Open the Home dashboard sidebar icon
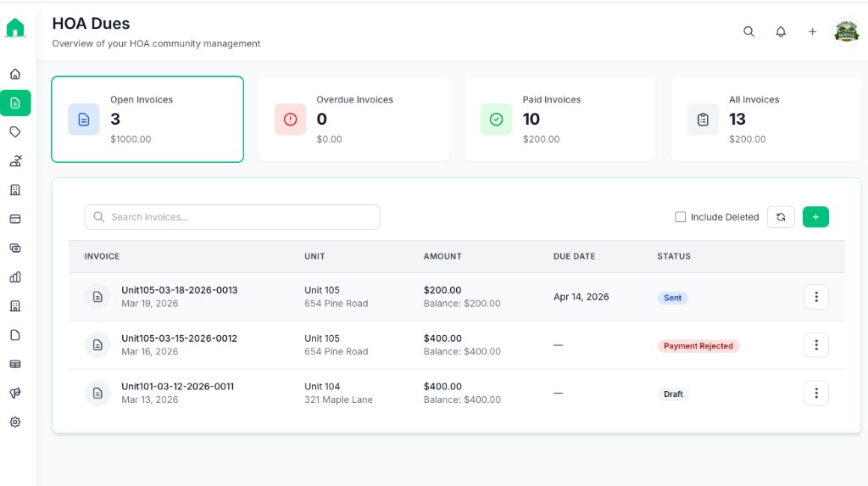Viewport: 868px width, 486px height. click(15, 74)
